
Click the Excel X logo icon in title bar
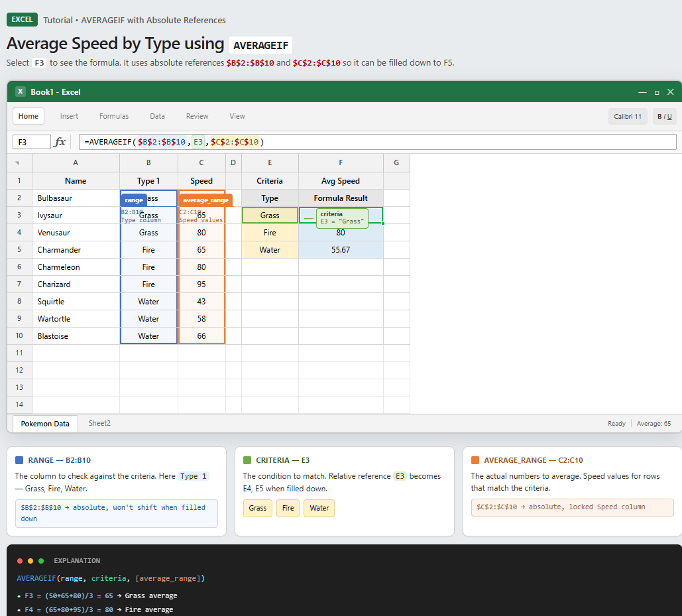(20, 92)
